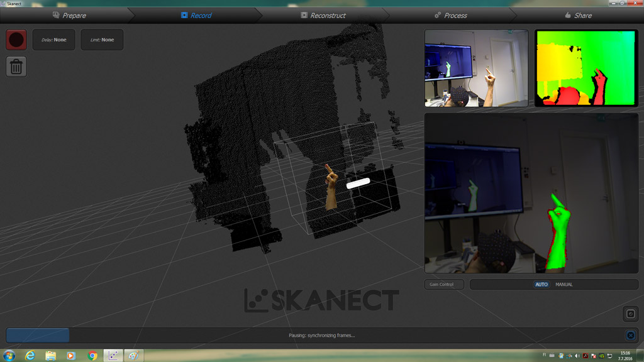Open Windows Media Player from the taskbar
Viewport: 644px width, 362px height.
tap(71, 356)
